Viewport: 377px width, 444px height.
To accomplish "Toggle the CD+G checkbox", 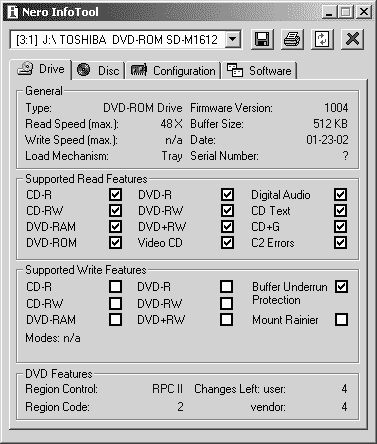I will 340,227.
